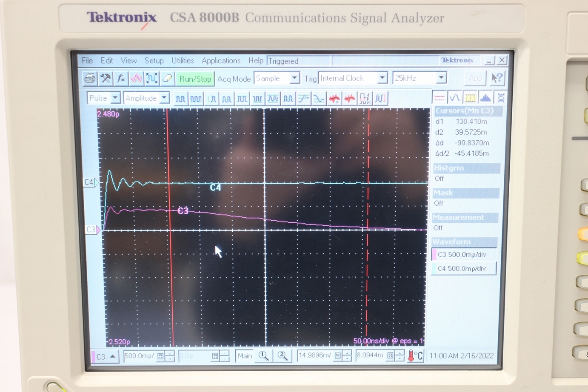
Task: Open the File menu
Action: point(87,60)
